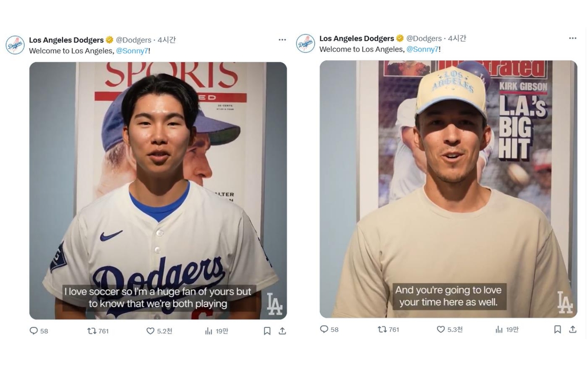Play left video of player in Dodgers jersey
The image size is (588, 368).
pyautogui.click(x=158, y=191)
